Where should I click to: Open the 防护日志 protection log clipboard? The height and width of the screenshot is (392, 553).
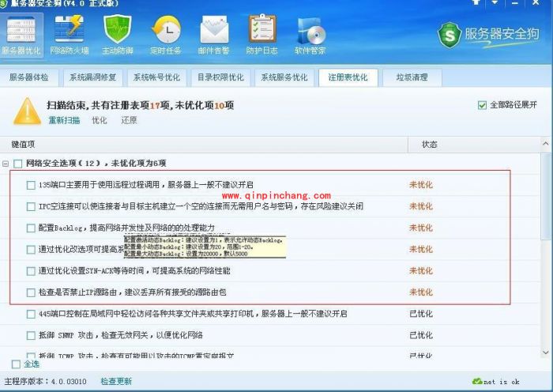tap(261, 36)
